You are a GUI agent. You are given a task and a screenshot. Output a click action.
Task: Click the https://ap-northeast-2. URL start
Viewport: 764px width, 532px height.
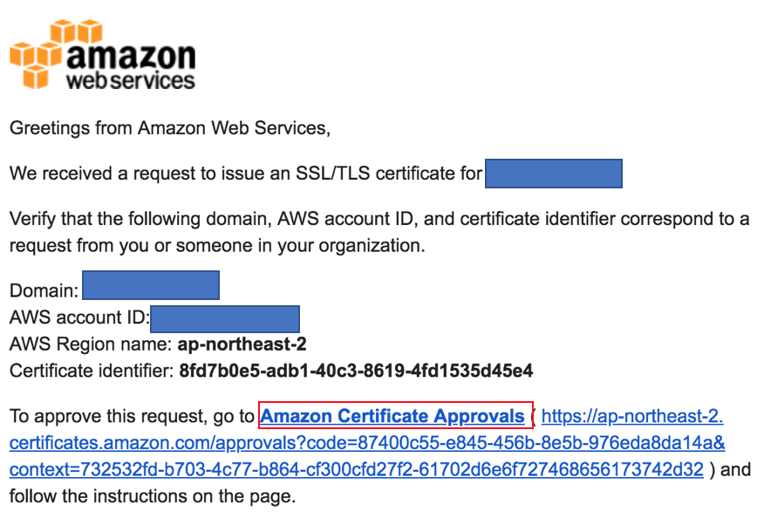pos(632,416)
